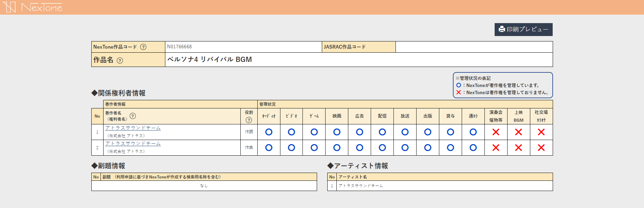The height and width of the screenshot is (208, 644).
Task: Click the 貸与 circle in row 1
Action: coord(450,132)
